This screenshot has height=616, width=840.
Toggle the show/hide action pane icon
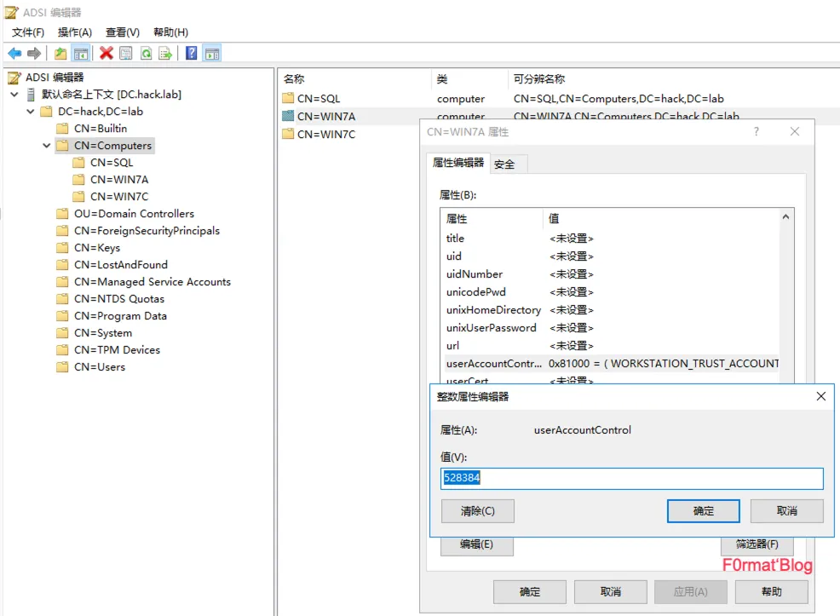coord(211,54)
